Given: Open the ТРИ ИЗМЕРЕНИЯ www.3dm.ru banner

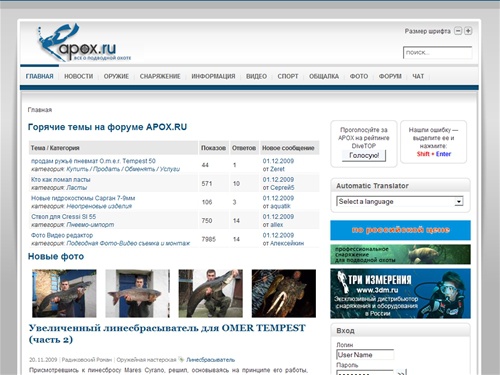Looking at the screenshot, I should coord(400,294).
